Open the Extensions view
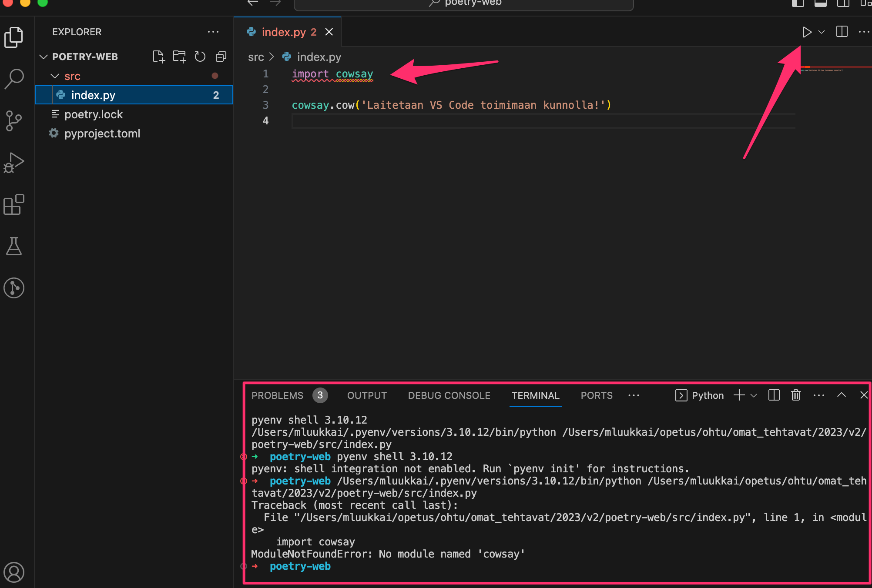The height and width of the screenshot is (588, 872). click(14, 204)
